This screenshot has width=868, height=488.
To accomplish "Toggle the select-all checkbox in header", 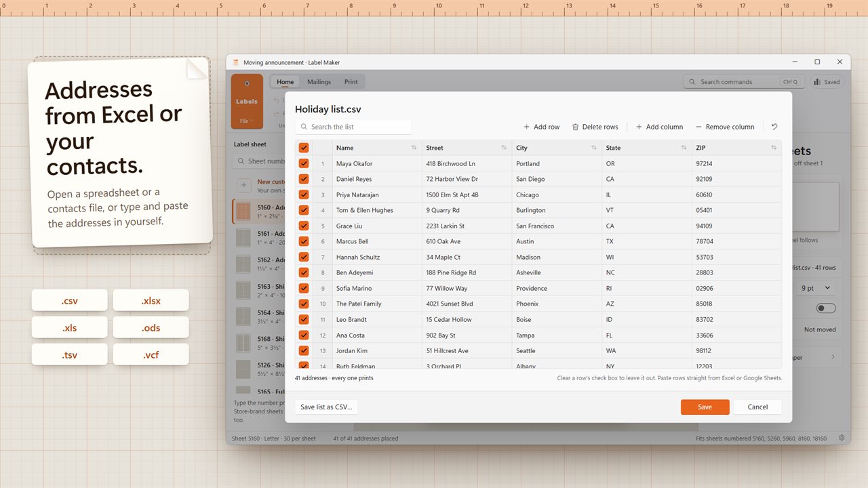I will click(x=304, y=148).
